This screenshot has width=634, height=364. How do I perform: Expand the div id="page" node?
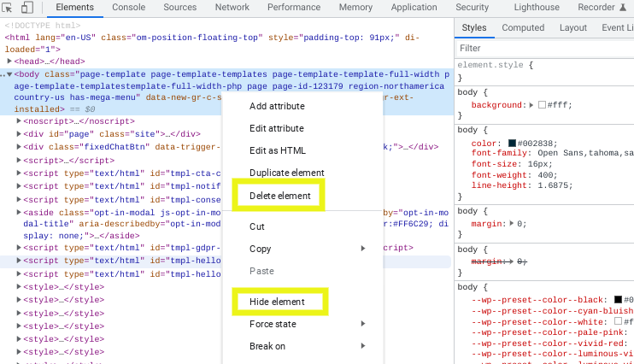point(19,133)
